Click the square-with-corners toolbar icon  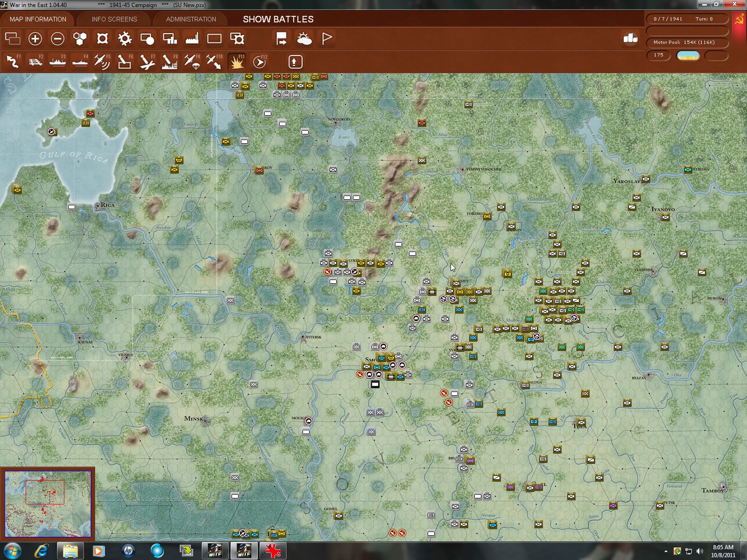click(x=103, y=39)
